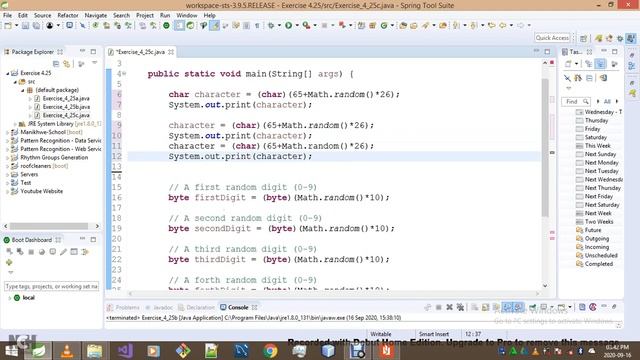The width and height of the screenshot is (640, 360).
Task: Select the Rhythm Groups Generation project
Action: pyautogui.click(x=54, y=158)
